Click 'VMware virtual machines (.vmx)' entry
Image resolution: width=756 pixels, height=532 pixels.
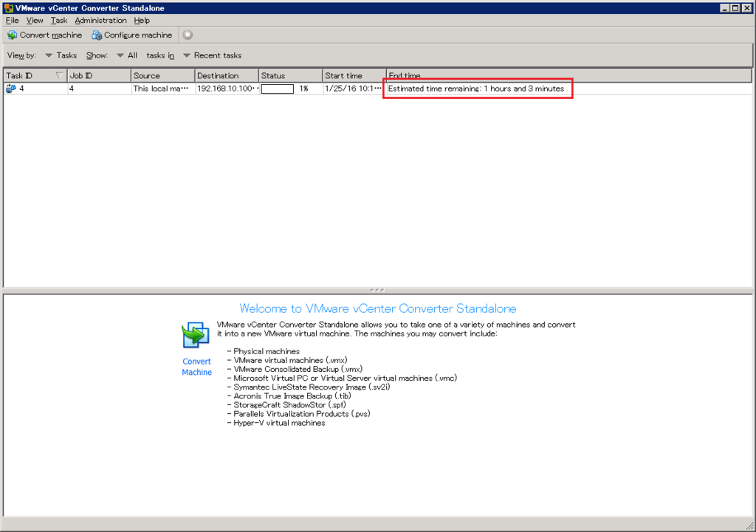pyautogui.click(x=287, y=361)
